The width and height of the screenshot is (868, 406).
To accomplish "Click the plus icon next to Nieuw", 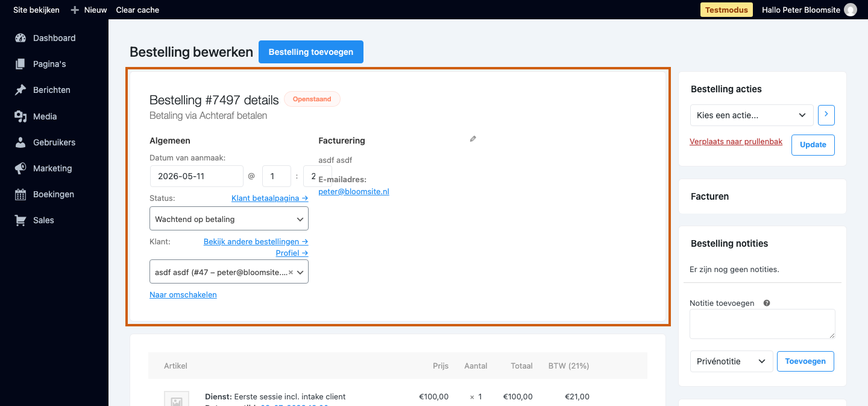I will point(75,10).
